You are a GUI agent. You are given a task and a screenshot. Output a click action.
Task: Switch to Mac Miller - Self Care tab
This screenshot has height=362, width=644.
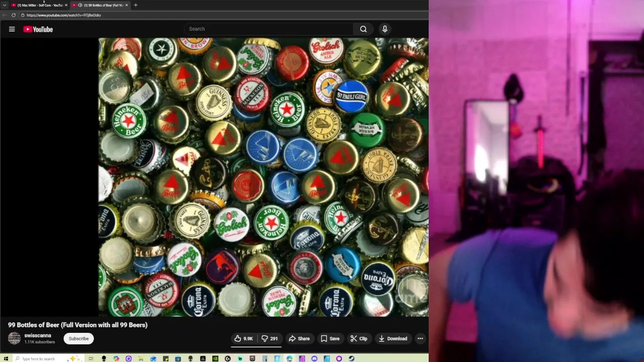point(40,5)
